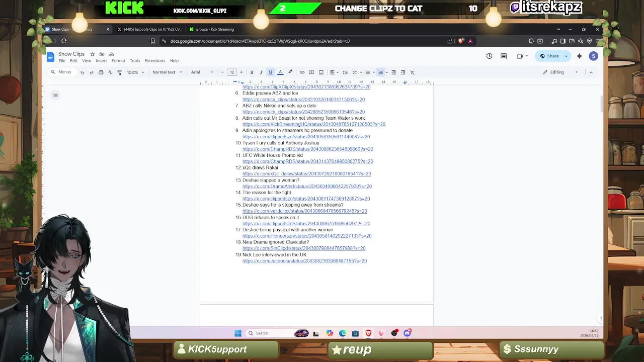This screenshot has height=362, width=644.
Task: Open Discord from the Windows taskbar
Action: click(408, 333)
